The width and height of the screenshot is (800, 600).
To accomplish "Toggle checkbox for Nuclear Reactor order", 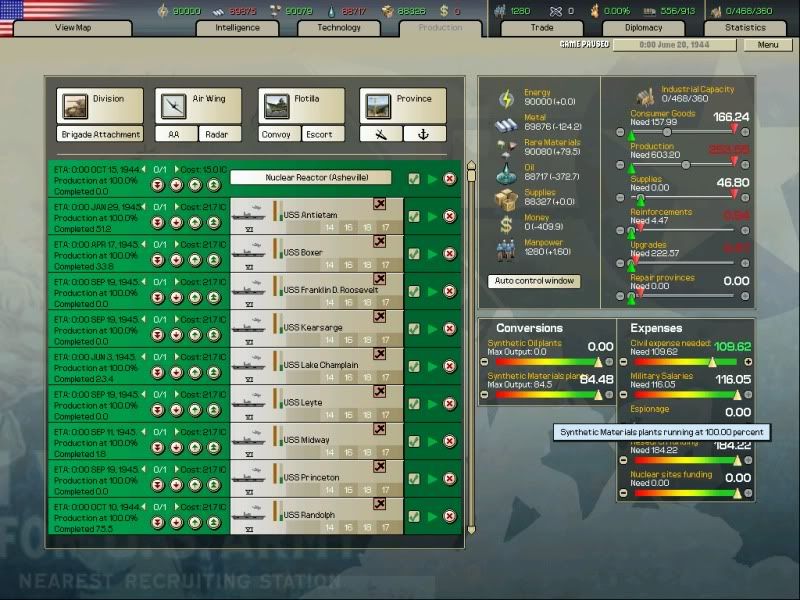I will (x=414, y=178).
